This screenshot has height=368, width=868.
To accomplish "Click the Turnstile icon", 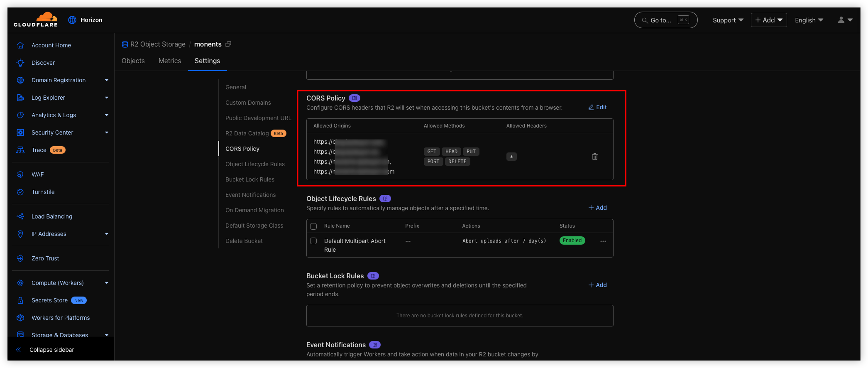I will click(20, 192).
